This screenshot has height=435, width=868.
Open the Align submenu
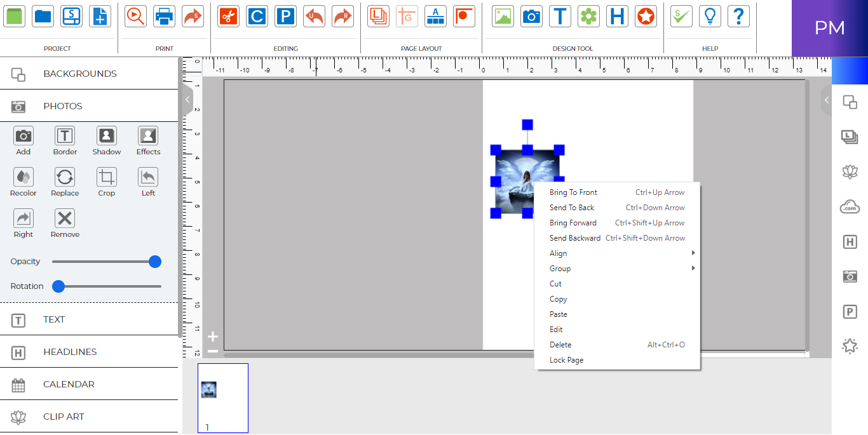[x=617, y=253]
